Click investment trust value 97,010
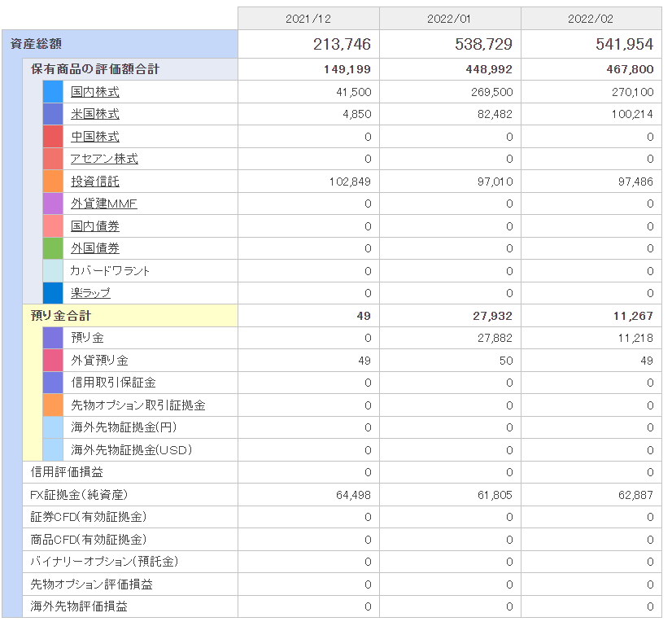Image resolution: width=672 pixels, height=626 pixels. [495, 182]
